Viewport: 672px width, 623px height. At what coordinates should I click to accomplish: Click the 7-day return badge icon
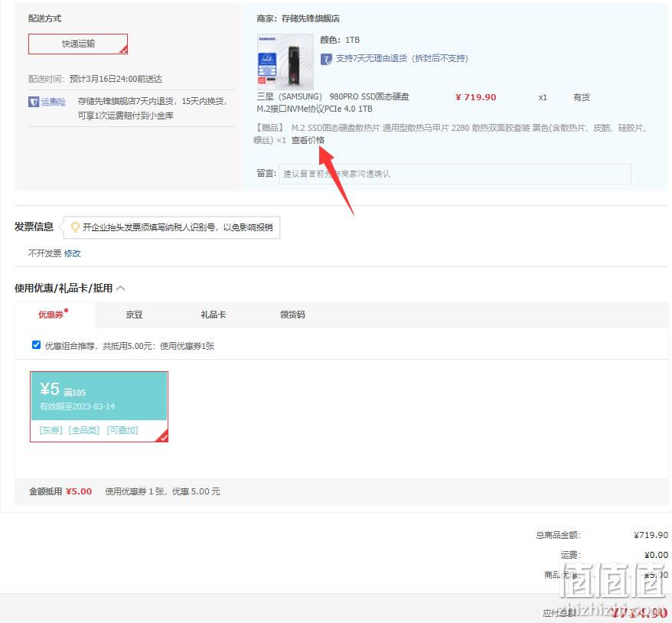tap(326, 59)
